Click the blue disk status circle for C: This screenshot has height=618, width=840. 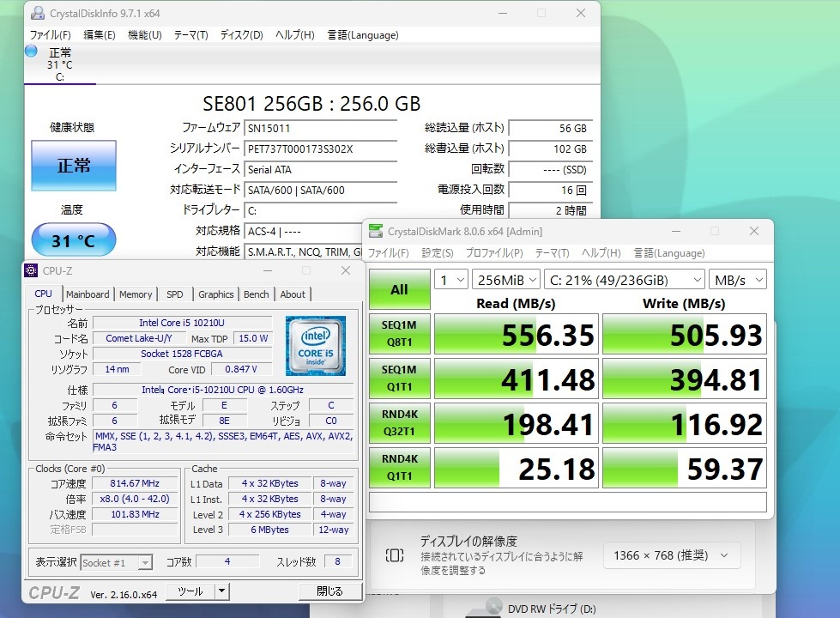coord(31,51)
